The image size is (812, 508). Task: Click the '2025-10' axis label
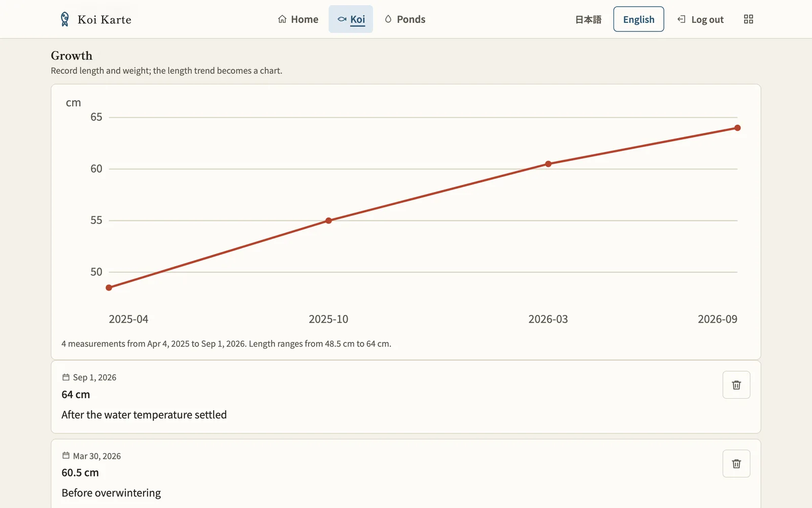pos(328,319)
